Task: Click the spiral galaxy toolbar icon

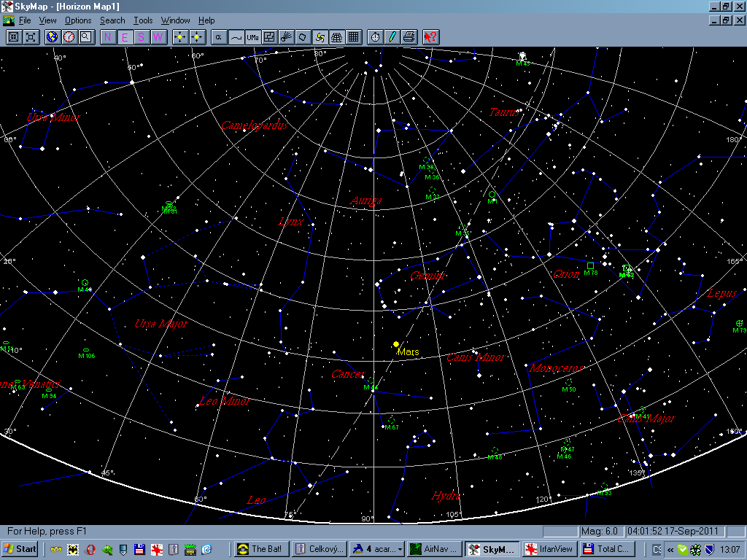Action: (320, 37)
